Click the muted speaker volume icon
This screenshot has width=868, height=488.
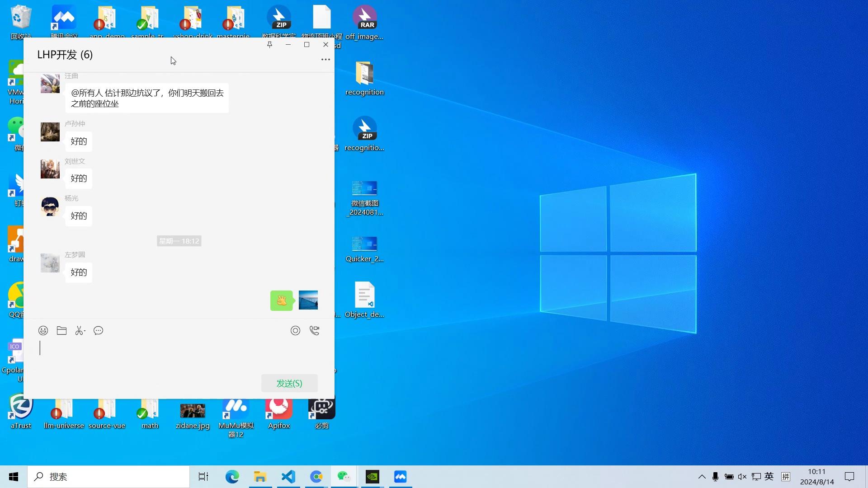tap(742, 477)
